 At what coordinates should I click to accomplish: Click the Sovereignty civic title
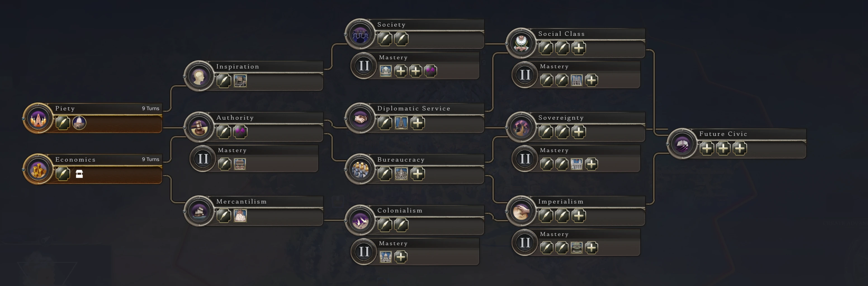coord(561,118)
